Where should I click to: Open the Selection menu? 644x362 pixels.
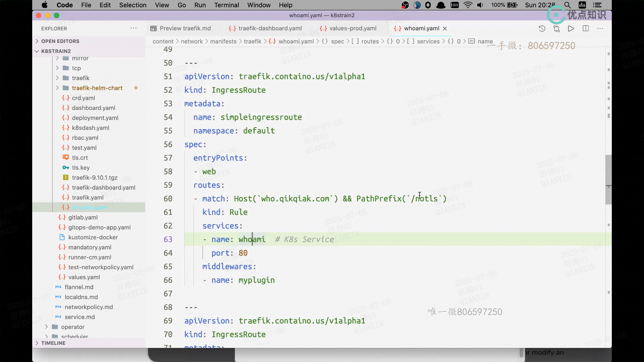point(132,5)
